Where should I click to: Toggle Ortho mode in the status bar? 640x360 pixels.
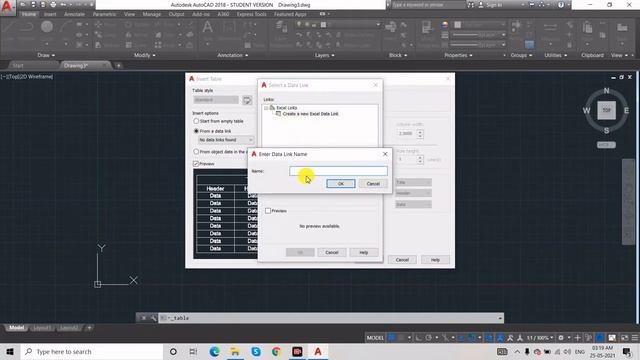(418, 338)
